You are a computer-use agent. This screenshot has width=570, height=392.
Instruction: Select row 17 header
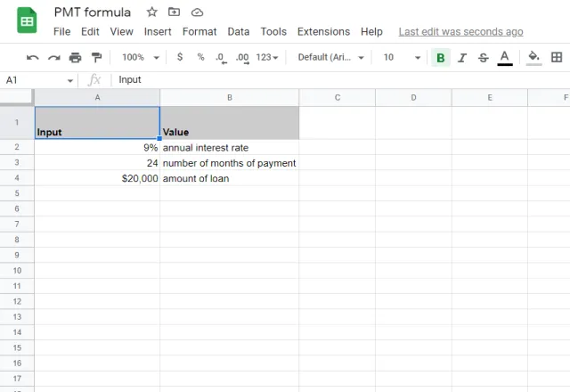[x=17, y=379]
